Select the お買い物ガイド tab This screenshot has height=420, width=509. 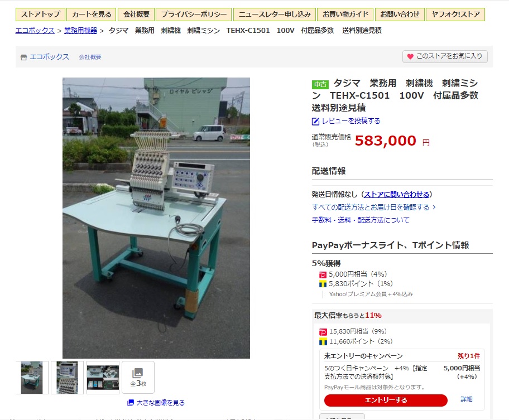click(x=345, y=15)
